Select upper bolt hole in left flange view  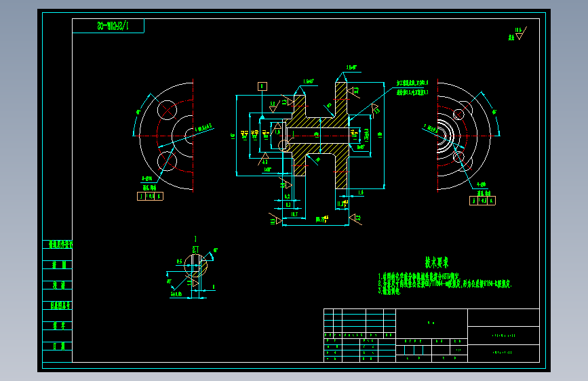point(167,111)
